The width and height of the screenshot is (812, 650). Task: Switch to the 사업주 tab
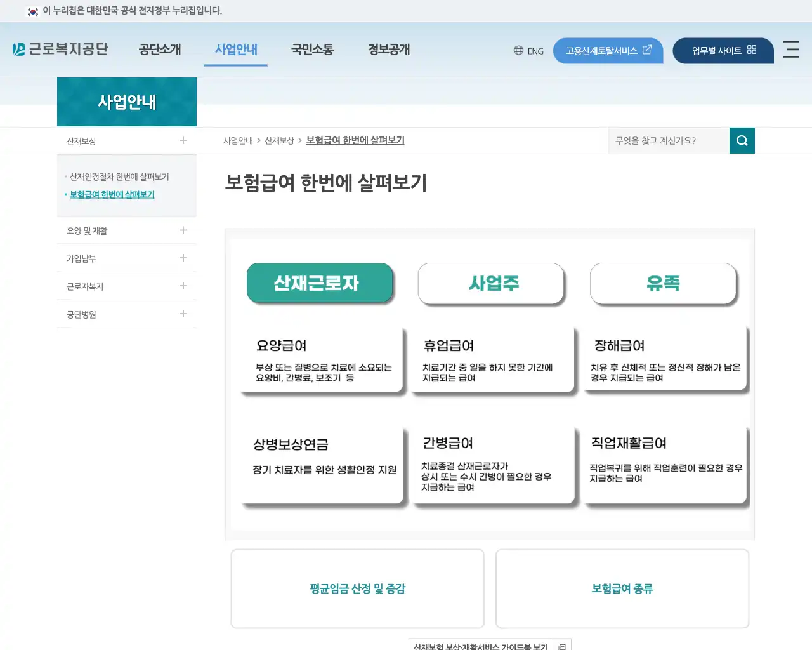point(491,284)
